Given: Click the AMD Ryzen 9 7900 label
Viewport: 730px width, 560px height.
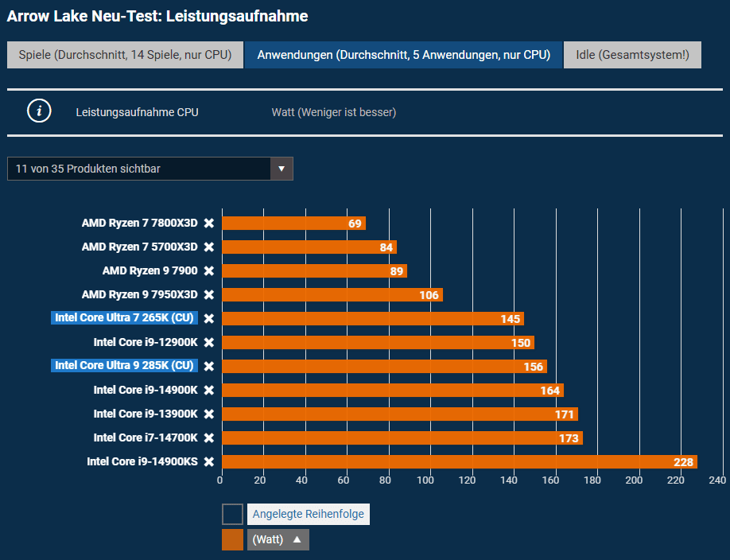Looking at the screenshot, I should pos(150,270).
